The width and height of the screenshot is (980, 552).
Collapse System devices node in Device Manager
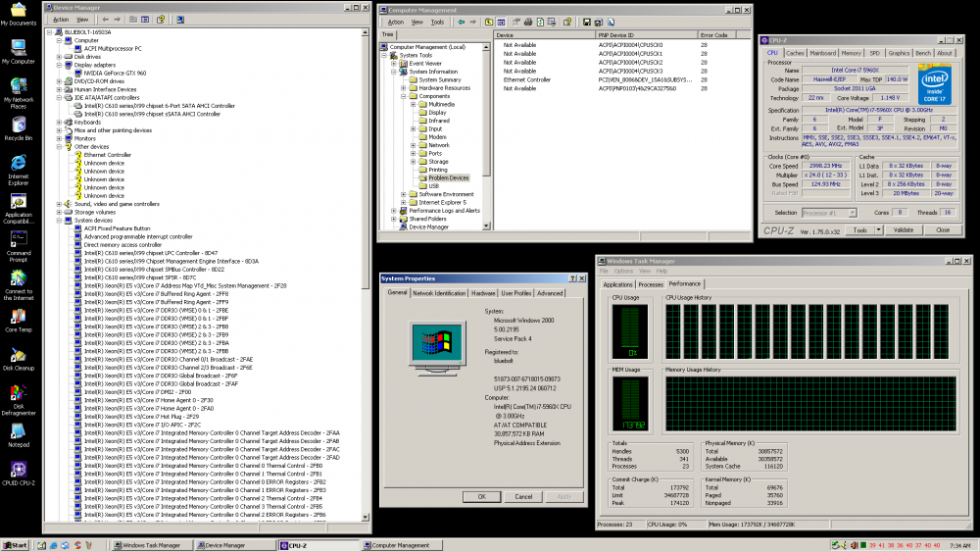pos(60,221)
